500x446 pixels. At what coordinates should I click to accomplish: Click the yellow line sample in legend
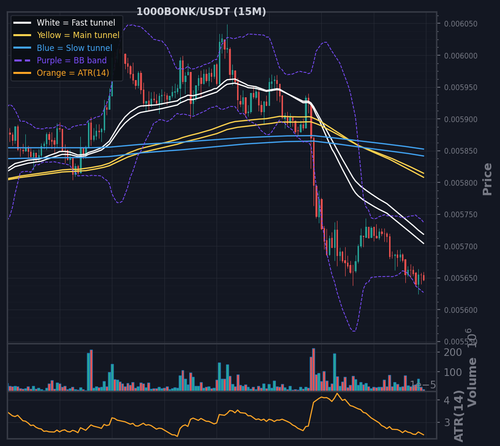[22, 35]
